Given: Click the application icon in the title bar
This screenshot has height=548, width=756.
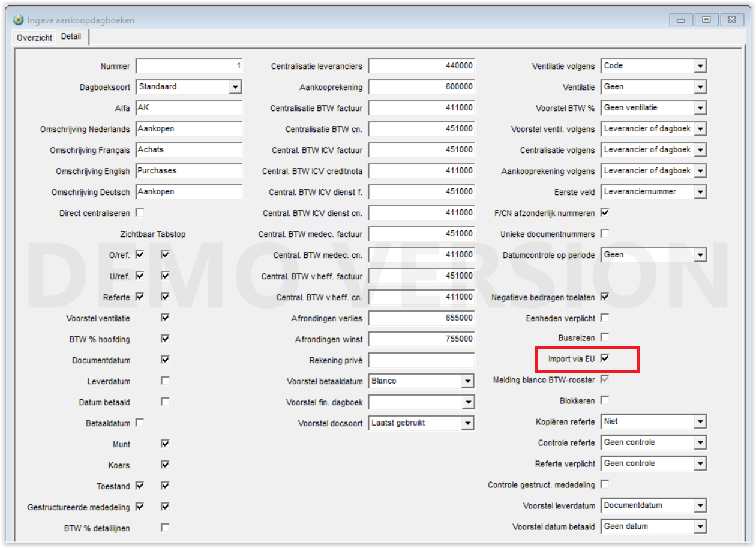Looking at the screenshot, I should point(19,20).
